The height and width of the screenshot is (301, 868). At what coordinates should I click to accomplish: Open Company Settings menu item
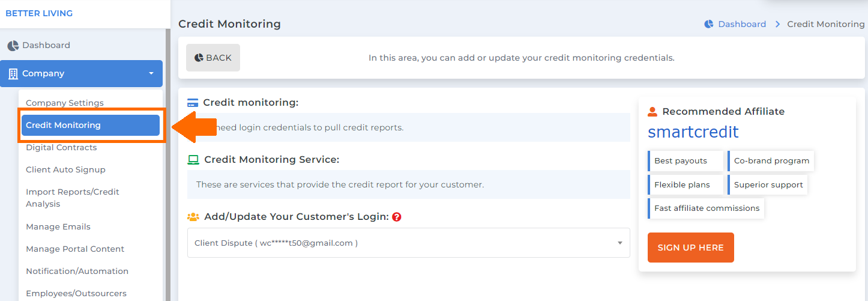tap(65, 103)
